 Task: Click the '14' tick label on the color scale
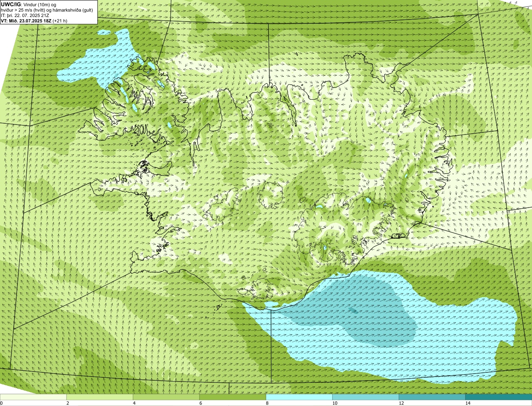point(468,403)
